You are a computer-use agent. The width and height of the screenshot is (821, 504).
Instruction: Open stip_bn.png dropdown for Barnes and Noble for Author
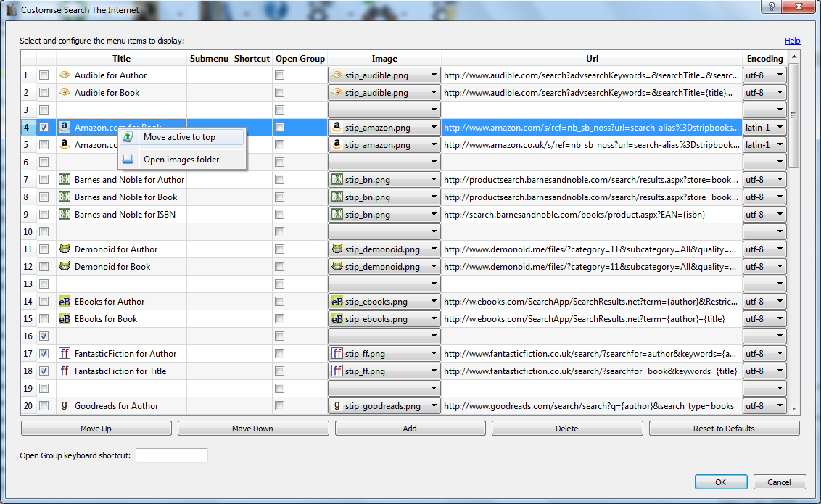pos(384,180)
